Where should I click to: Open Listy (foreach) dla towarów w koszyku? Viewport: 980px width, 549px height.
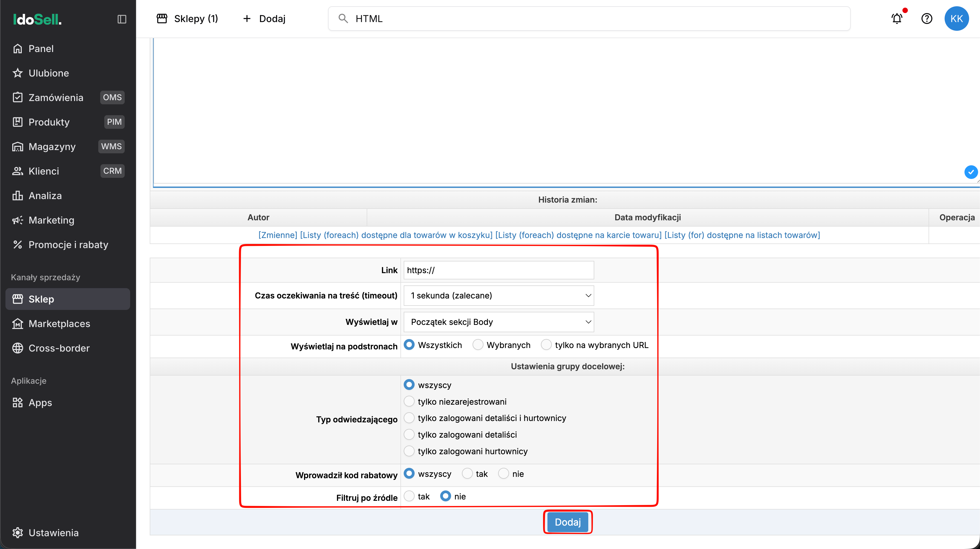(396, 235)
